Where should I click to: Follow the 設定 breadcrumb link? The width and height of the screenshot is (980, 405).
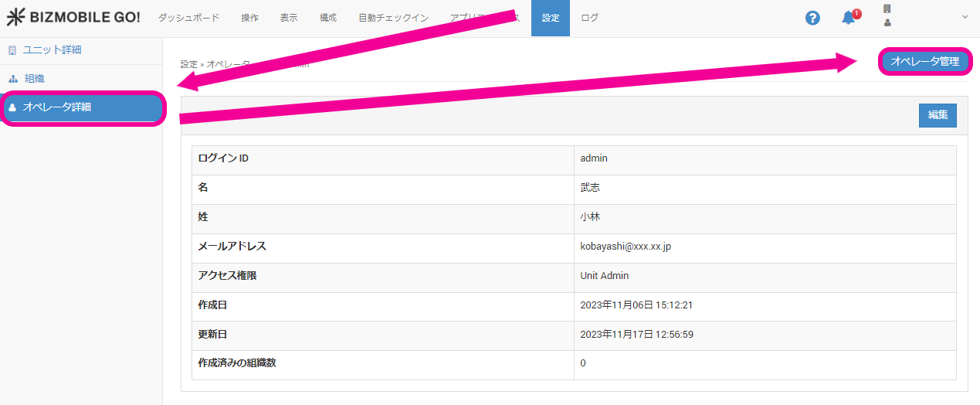[x=188, y=64]
